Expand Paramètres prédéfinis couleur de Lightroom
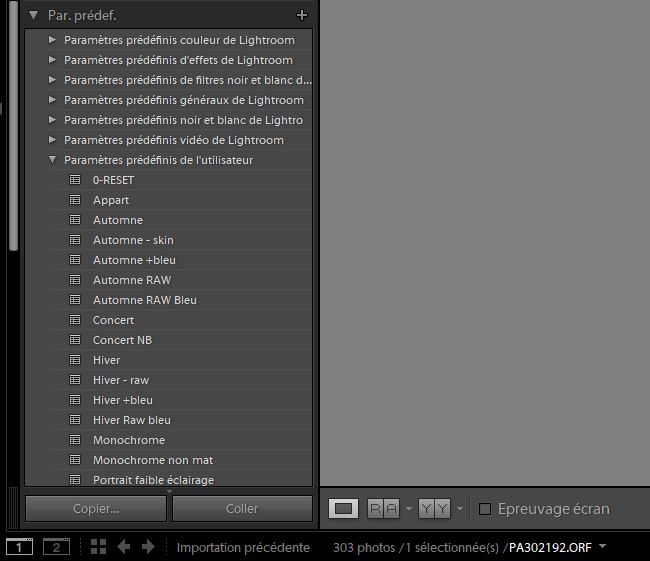 52,40
